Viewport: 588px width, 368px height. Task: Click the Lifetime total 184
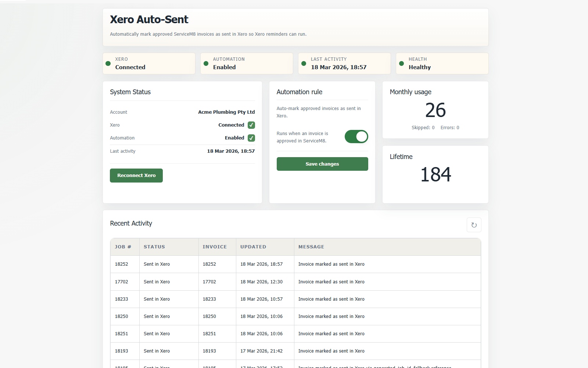point(435,174)
